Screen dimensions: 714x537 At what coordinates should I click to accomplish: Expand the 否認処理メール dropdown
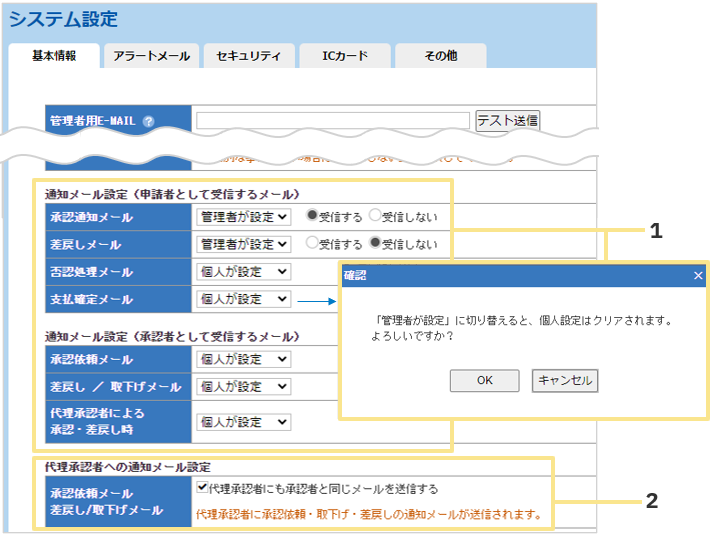[243, 271]
